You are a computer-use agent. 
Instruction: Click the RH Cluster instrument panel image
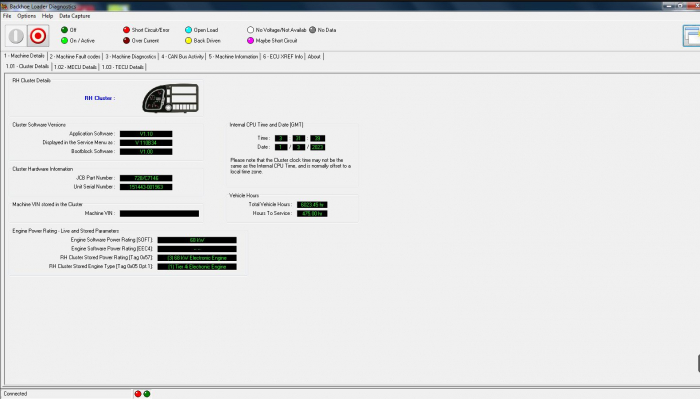[171, 98]
